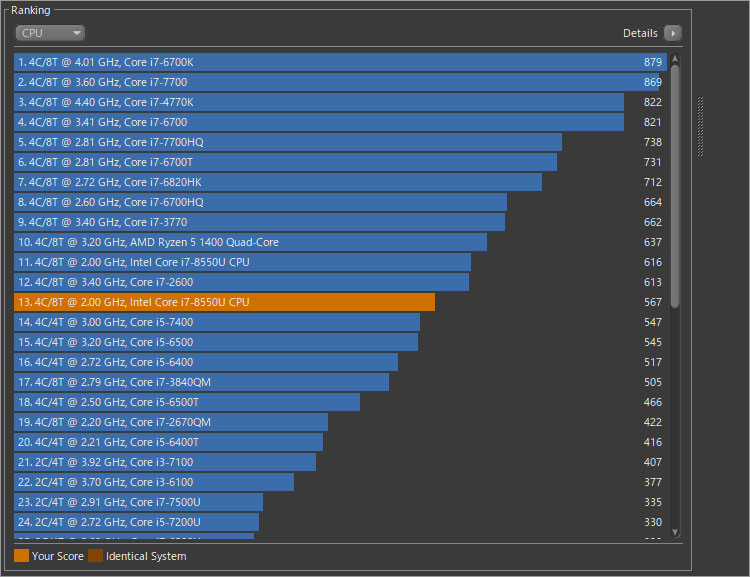Select the Core i7-7200U row ranked 24
Screen dimensions: 750x577
[136, 522]
